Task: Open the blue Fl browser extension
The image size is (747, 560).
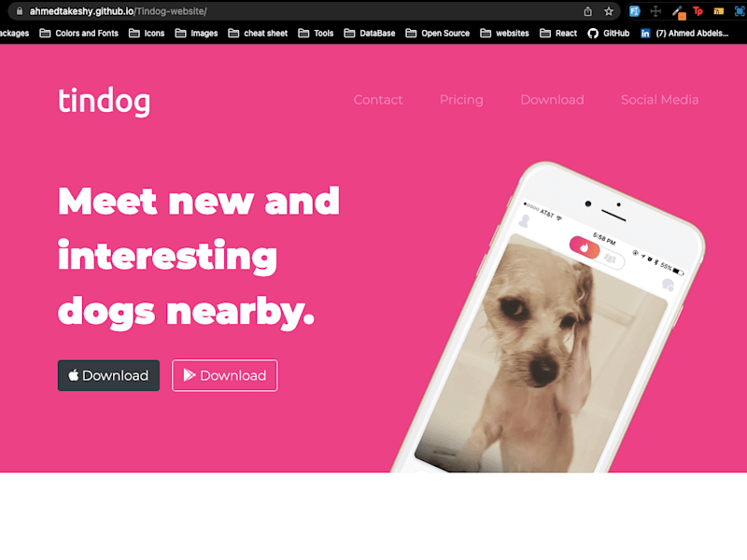Action: [x=635, y=11]
